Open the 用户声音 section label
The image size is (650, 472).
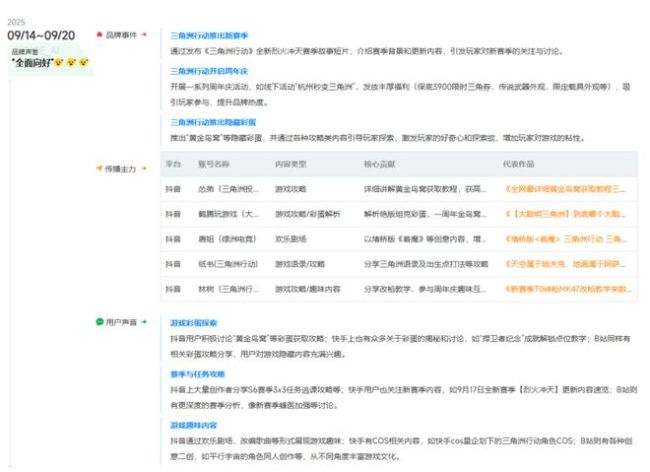tap(121, 322)
